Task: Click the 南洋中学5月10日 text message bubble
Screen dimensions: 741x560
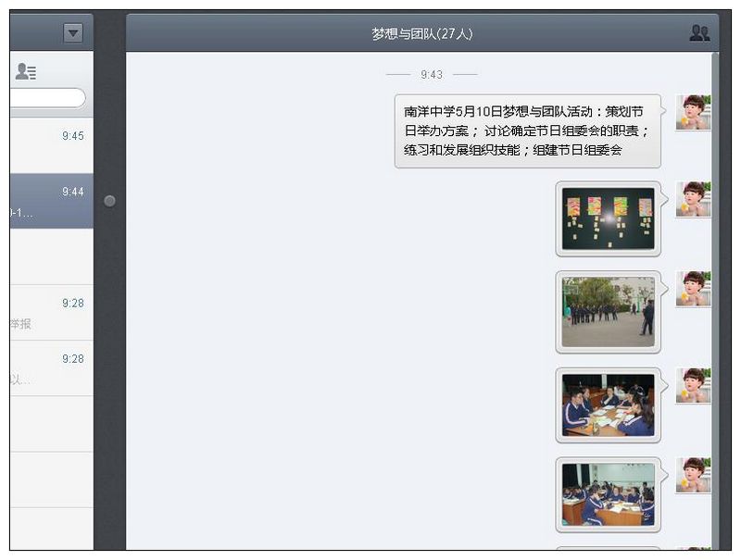Action: (528, 131)
